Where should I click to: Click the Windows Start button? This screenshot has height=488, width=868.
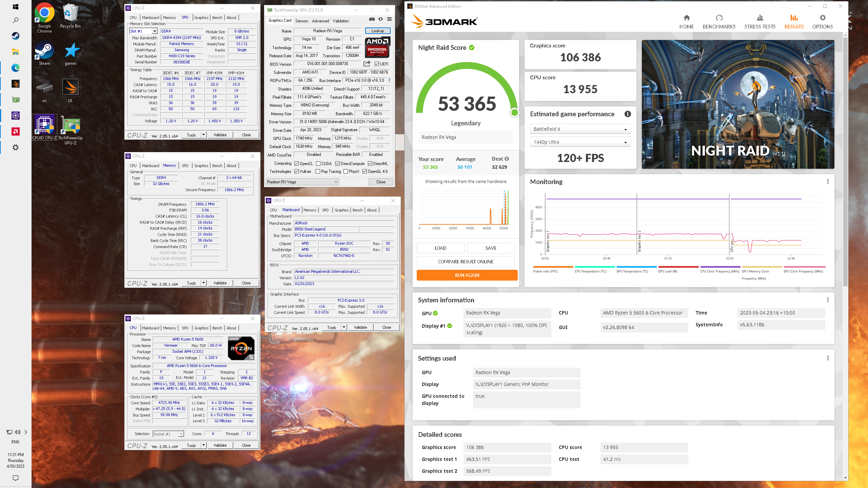pyautogui.click(x=16, y=7)
